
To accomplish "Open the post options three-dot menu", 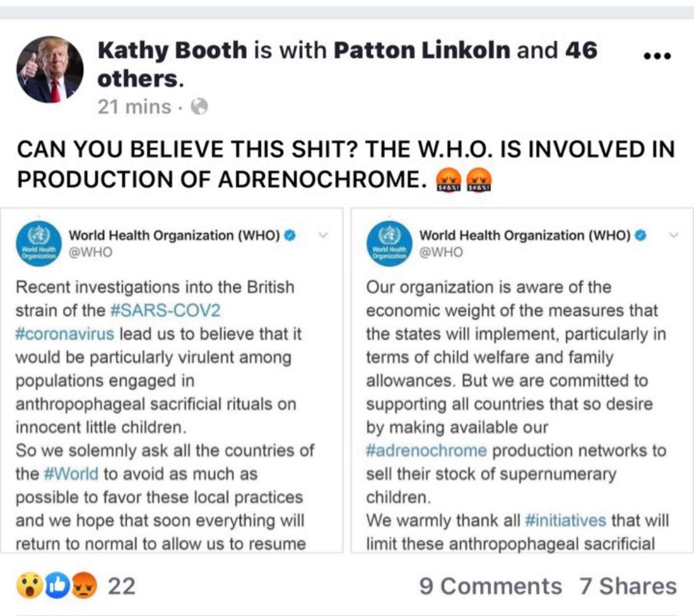I will tap(656, 56).
